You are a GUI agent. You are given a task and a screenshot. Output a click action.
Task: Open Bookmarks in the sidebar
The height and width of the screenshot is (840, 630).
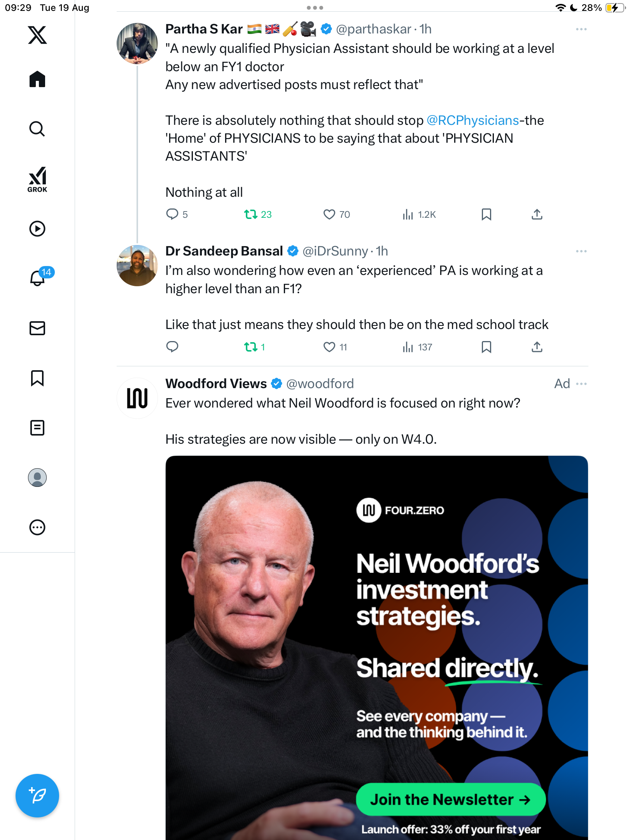37,378
